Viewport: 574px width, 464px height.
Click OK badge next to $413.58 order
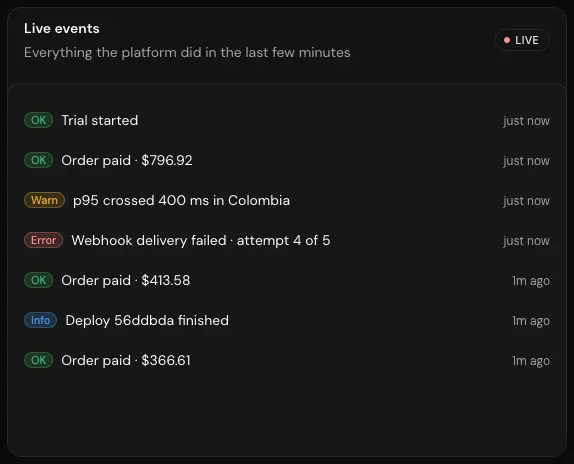[38, 280]
